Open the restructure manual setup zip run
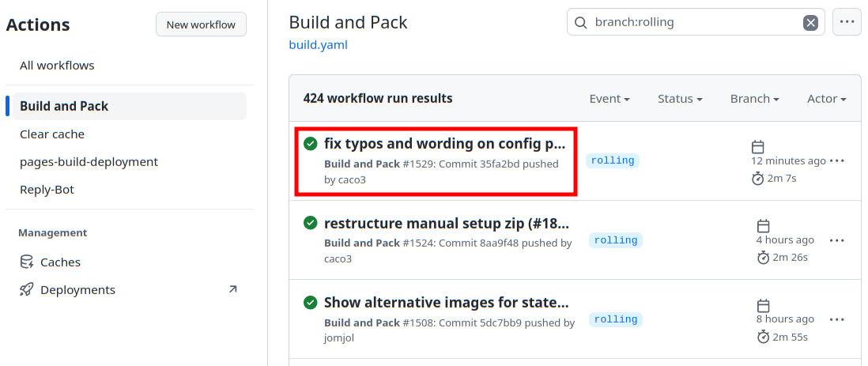Screen dimensions: 868x366 (x=446, y=223)
